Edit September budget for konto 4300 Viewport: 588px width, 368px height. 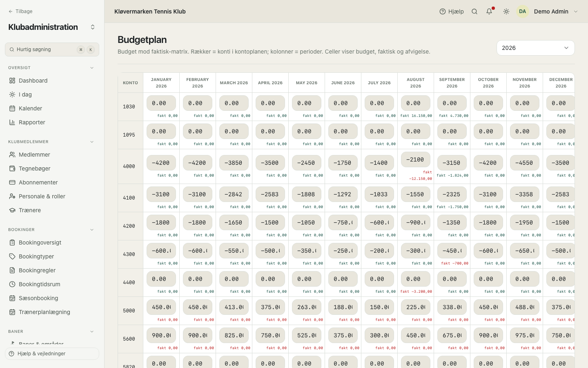click(452, 251)
